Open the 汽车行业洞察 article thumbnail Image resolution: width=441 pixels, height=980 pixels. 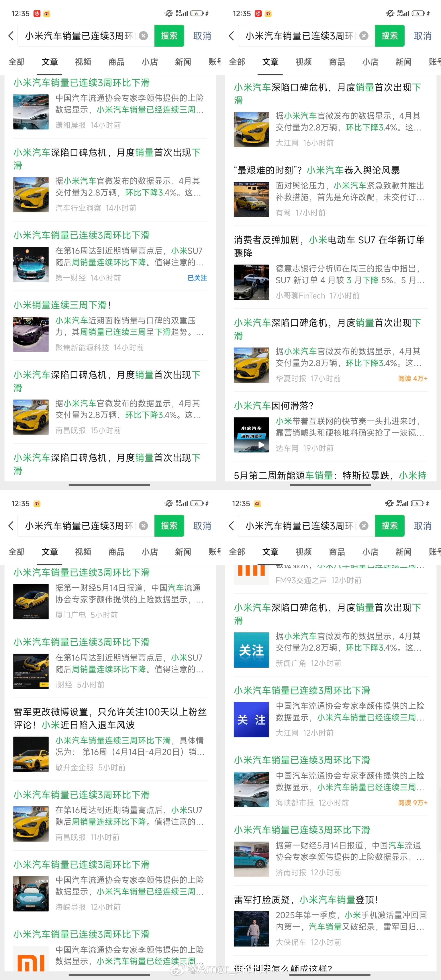[31, 194]
